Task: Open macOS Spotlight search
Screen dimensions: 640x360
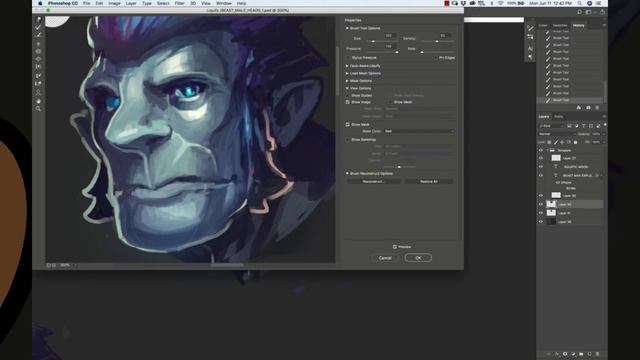Action: [x=580, y=3]
